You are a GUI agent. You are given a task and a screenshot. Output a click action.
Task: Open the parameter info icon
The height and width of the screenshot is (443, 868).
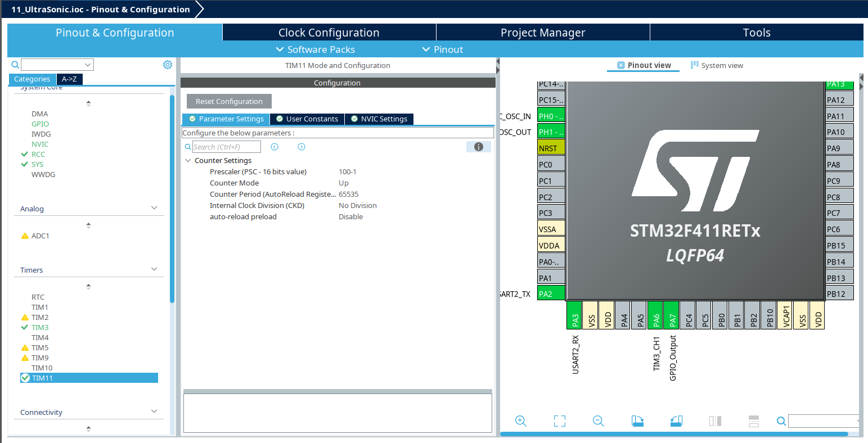point(479,147)
